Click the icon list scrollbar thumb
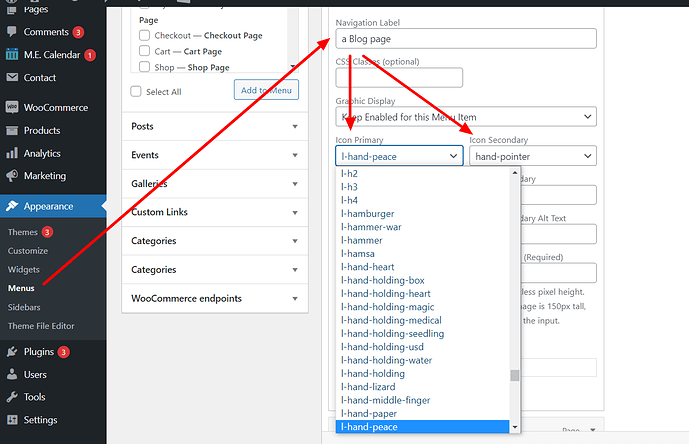The height and width of the screenshot is (444, 689). [x=515, y=376]
